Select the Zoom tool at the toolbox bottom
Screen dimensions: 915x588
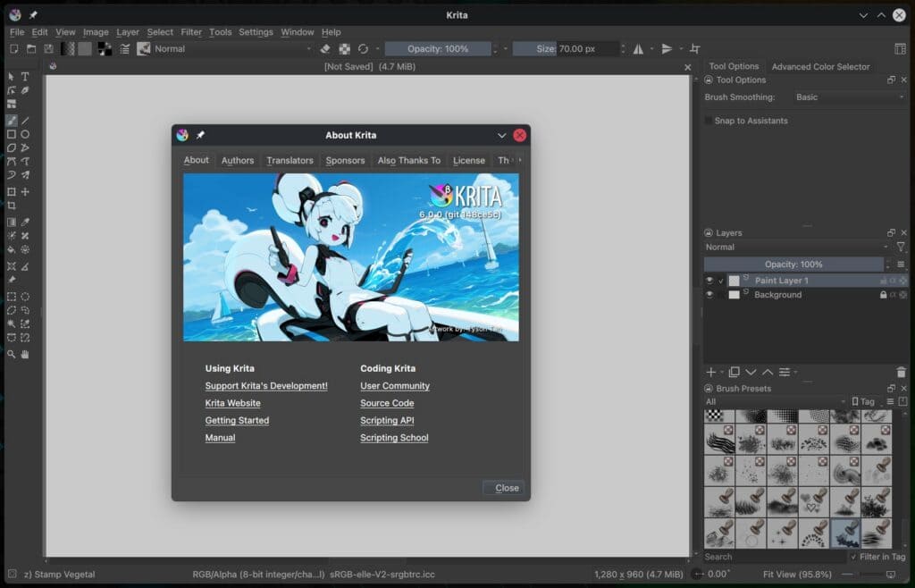pos(11,353)
